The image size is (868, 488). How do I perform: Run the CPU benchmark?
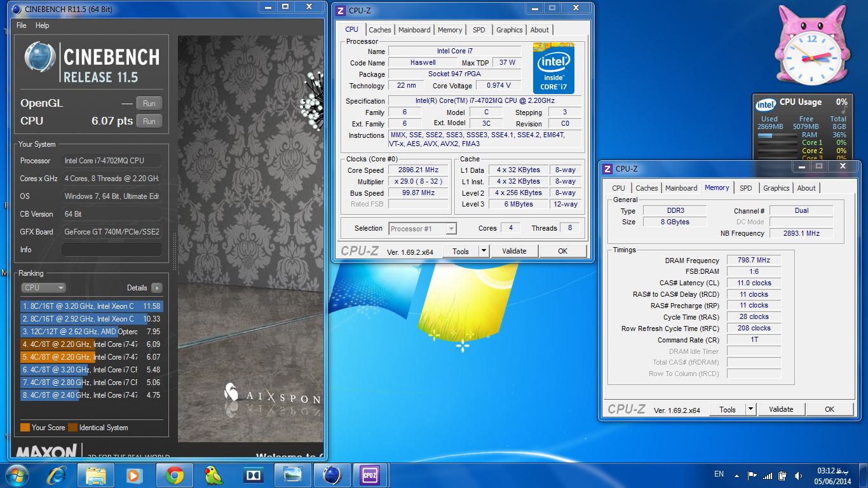click(x=149, y=121)
